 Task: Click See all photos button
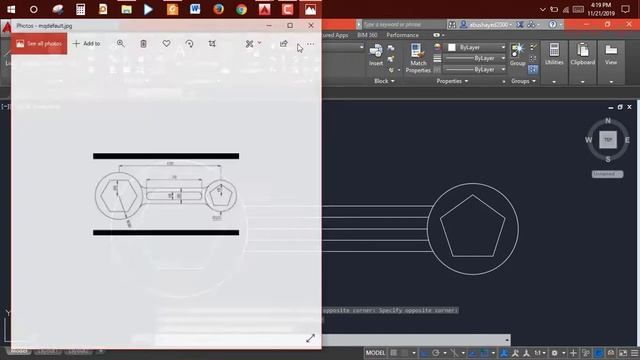tap(39, 43)
